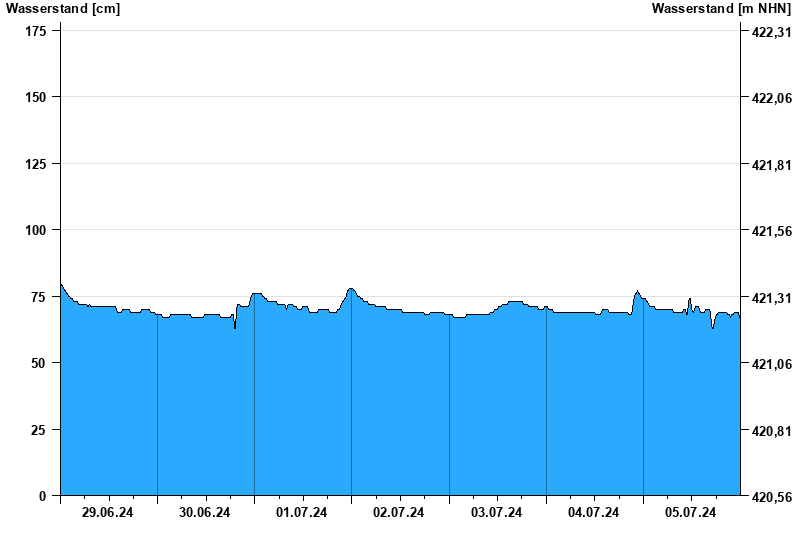This screenshot has height=550, width=800.
Task: Select the 125 value on left axis
Action: 36,164
